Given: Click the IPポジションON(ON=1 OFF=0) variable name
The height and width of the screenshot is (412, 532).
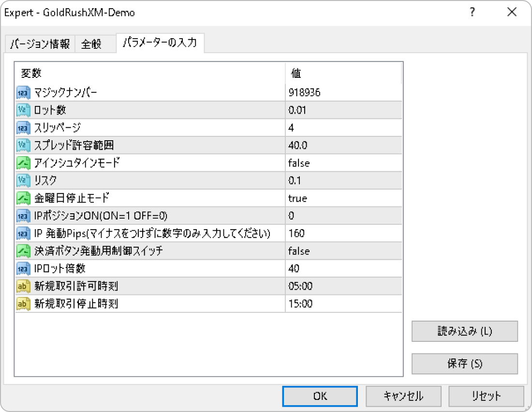Looking at the screenshot, I should pyautogui.click(x=101, y=216).
